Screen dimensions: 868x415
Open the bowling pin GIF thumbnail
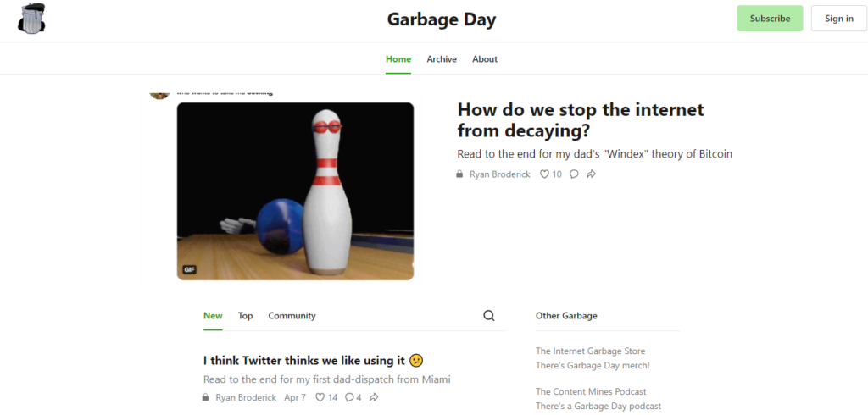coord(295,191)
